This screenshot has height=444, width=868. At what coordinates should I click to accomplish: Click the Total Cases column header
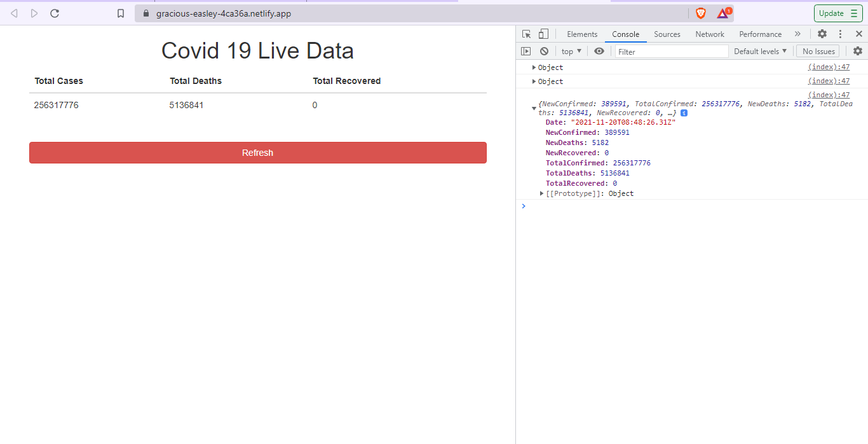[x=58, y=81]
